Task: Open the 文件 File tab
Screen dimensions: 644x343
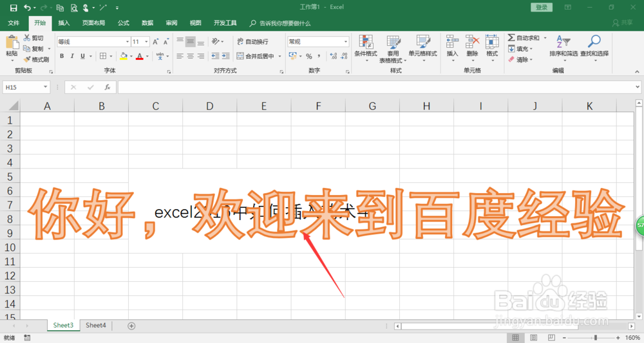Action: coord(14,23)
